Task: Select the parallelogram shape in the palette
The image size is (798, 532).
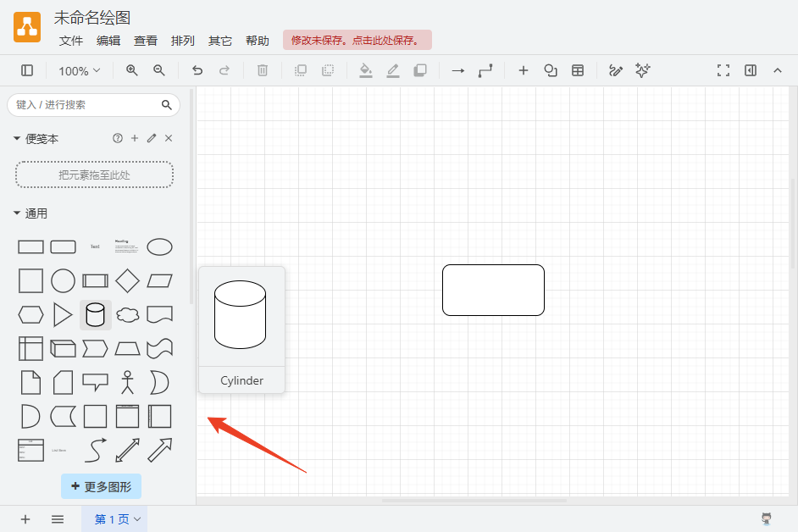Action: [160, 281]
